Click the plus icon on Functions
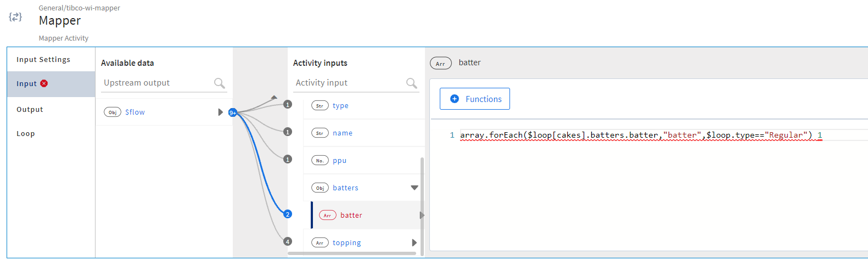 455,99
